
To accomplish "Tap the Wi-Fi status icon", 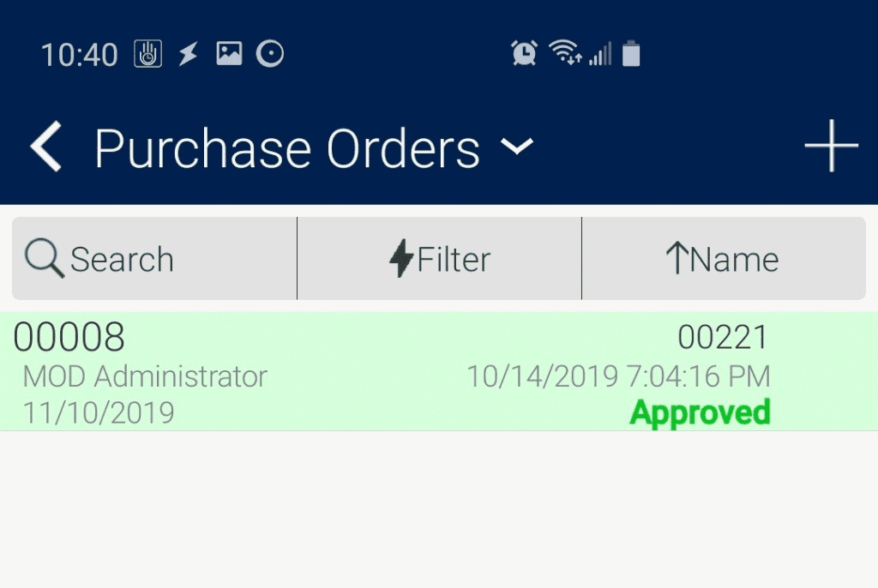I will tap(565, 54).
